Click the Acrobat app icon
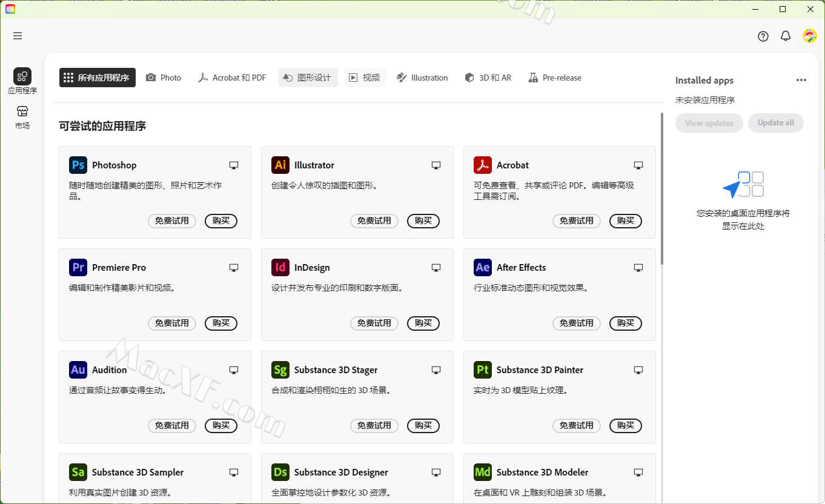The image size is (825, 504). click(x=483, y=165)
